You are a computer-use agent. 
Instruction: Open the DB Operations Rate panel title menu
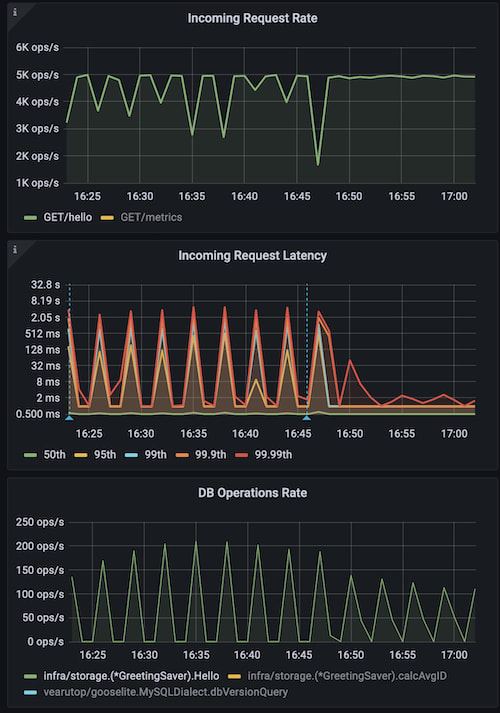[x=252, y=493]
